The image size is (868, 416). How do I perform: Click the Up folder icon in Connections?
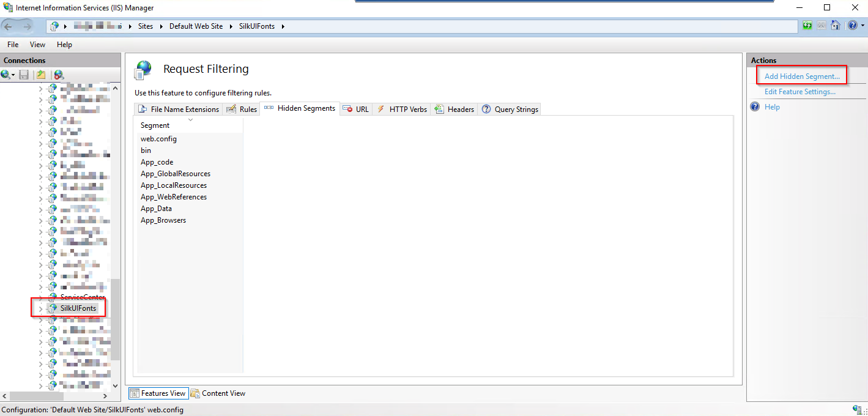tap(40, 75)
